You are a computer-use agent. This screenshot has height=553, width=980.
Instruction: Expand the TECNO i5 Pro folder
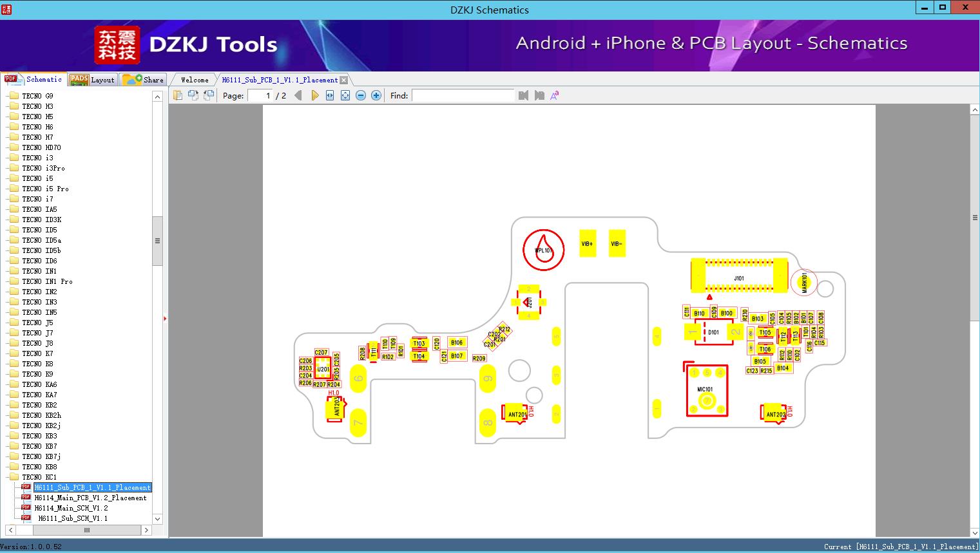pyautogui.click(x=45, y=189)
